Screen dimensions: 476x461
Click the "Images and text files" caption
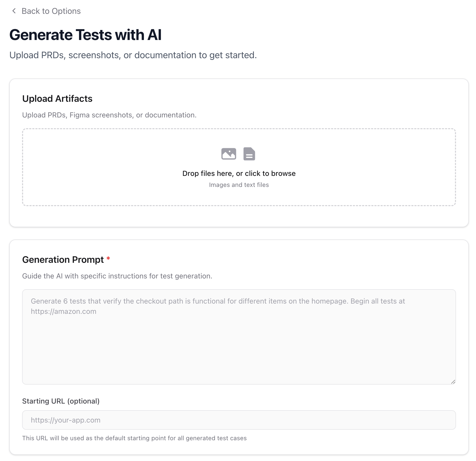239,185
